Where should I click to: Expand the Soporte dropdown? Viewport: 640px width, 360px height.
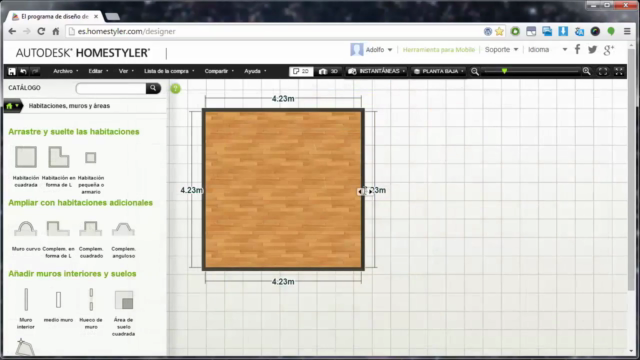pos(501,50)
